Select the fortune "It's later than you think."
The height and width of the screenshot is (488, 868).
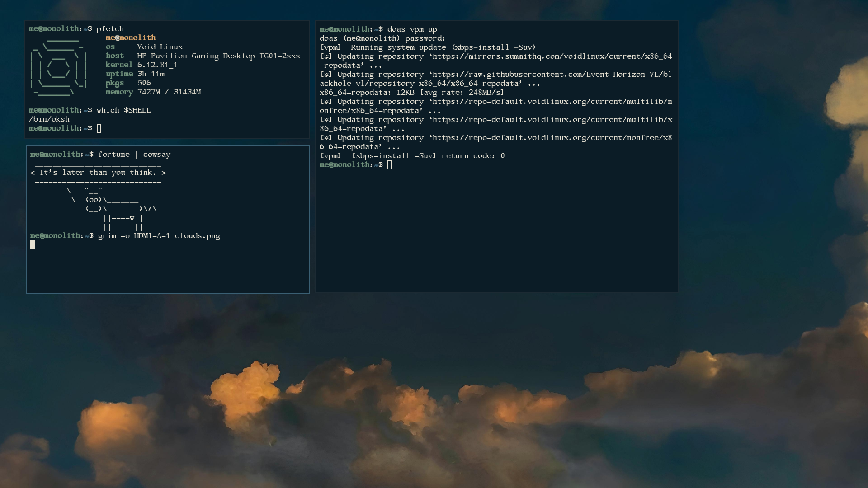[x=98, y=173]
